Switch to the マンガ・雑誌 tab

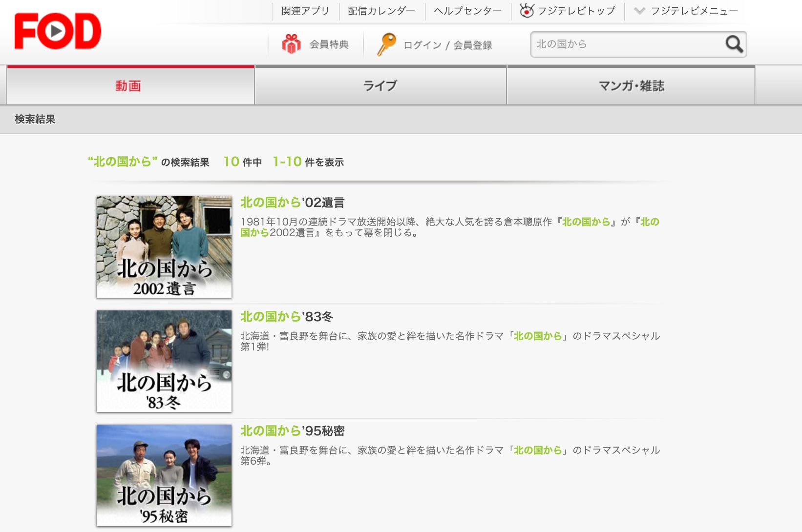pos(631,86)
